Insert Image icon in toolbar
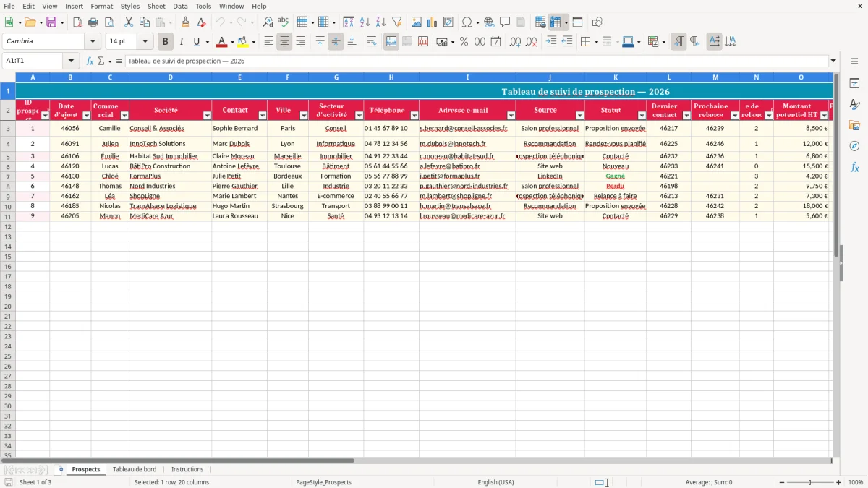Viewport: 868px width, 488px height. tap(417, 22)
